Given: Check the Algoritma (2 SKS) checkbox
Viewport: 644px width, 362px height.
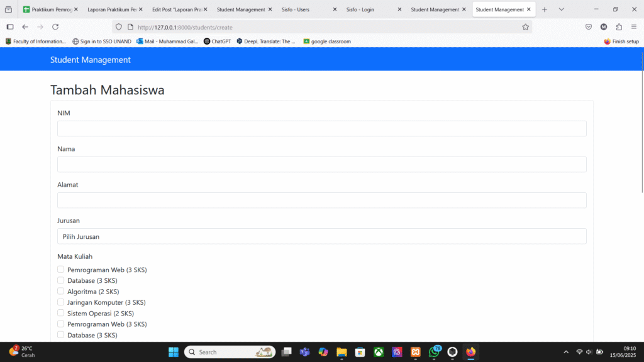Looking at the screenshot, I should coord(61,292).
